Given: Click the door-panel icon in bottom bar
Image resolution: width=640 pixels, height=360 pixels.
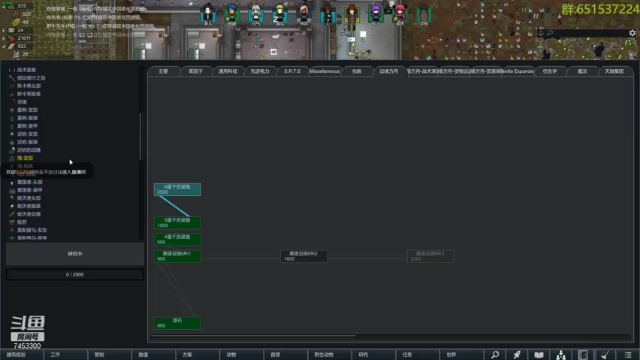Looking at the screenshot, I should (x=583, y=355).
